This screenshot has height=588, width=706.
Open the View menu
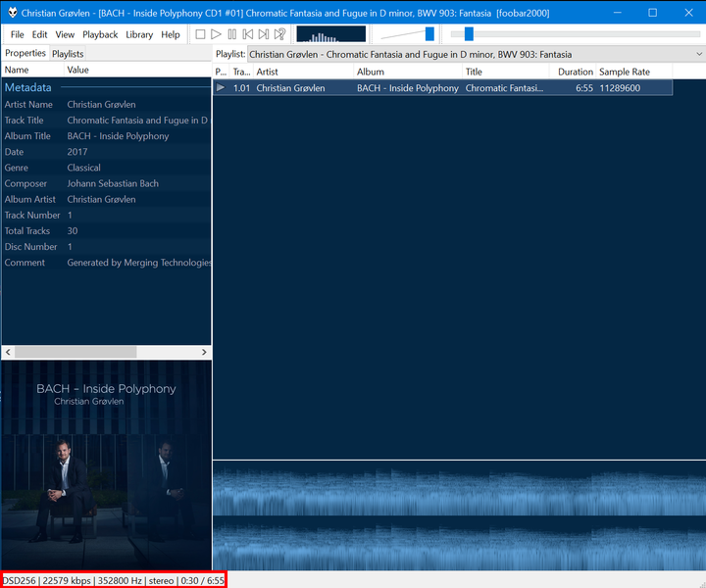click(65, 34)
